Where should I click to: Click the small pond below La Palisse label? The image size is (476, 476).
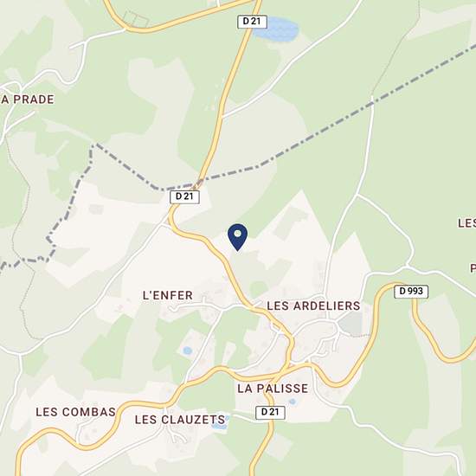[293, 402]
